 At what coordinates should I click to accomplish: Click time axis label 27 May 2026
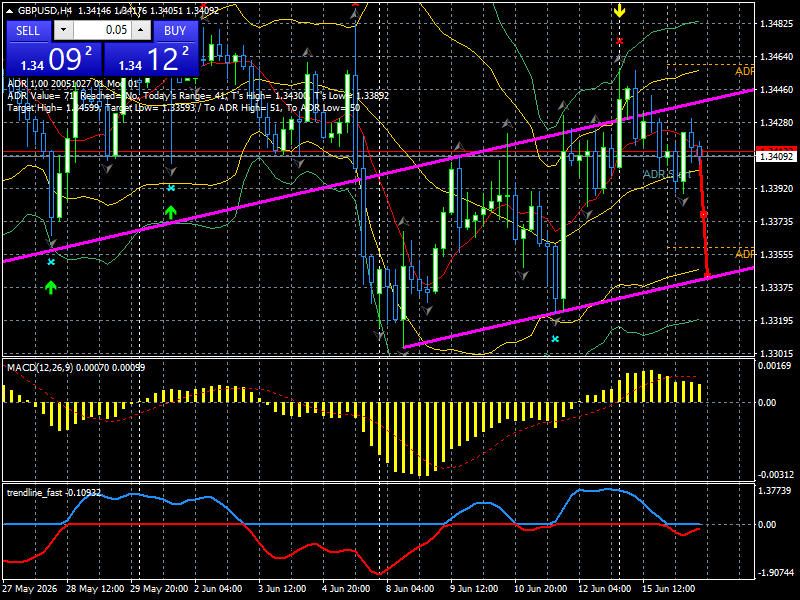click(x=30, y=588)
